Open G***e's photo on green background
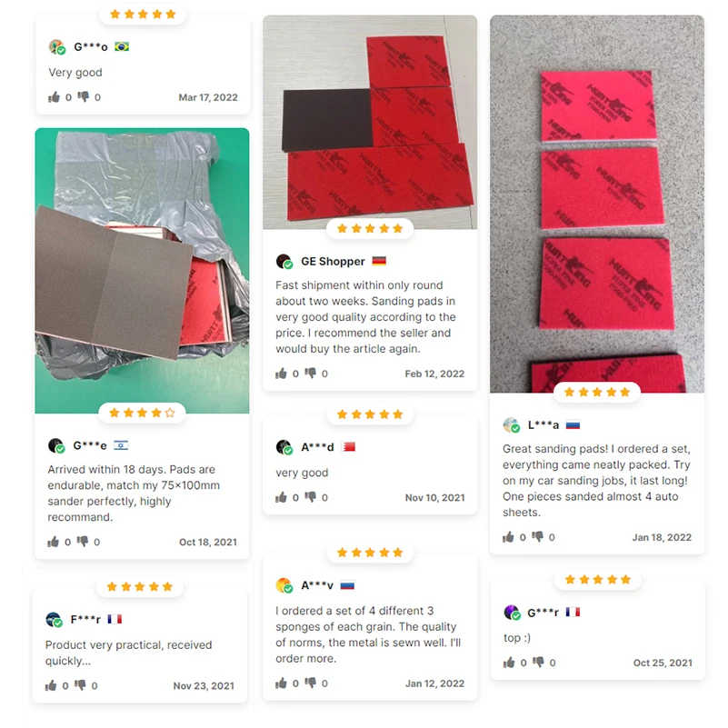The width and height of the screenshot is (728, 728). tap(142, 271)
